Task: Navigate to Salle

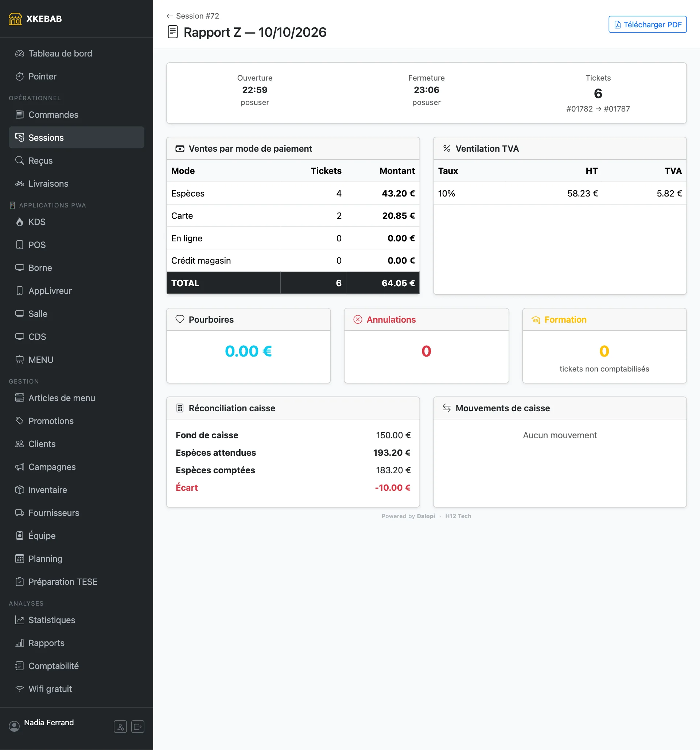Action: coord(77,314)
